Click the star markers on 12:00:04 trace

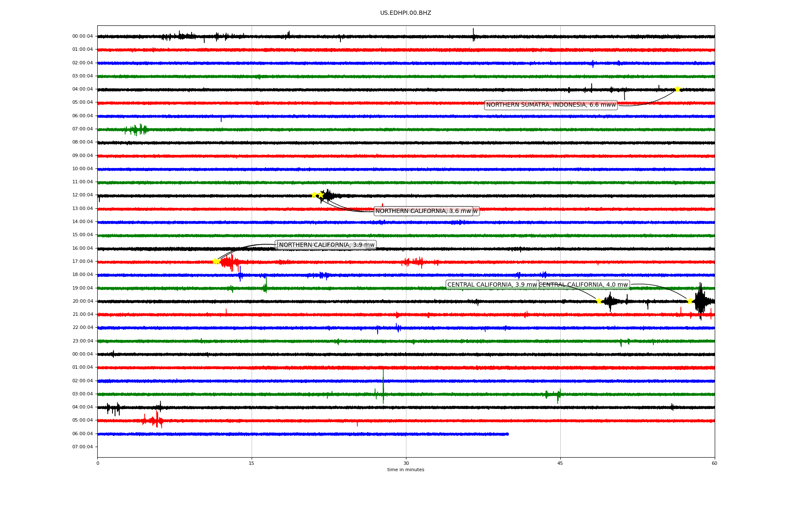point(317,195)
